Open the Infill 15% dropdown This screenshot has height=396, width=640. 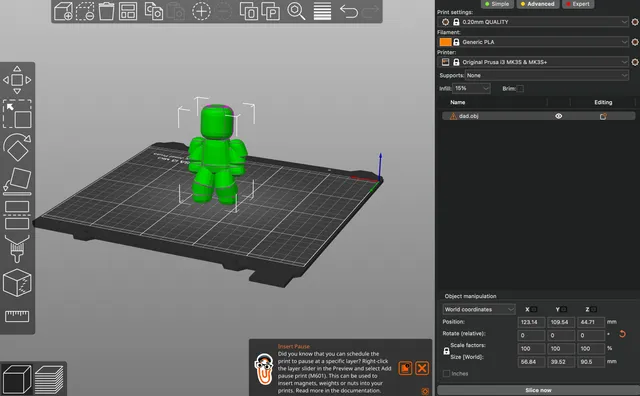click(x=471, y=88)
